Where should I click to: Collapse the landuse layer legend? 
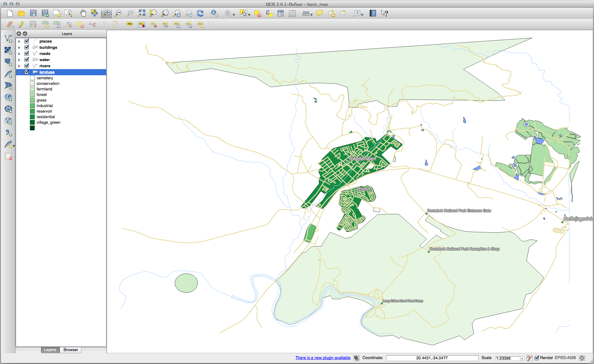pyautogui.click(x=19, y=72)
